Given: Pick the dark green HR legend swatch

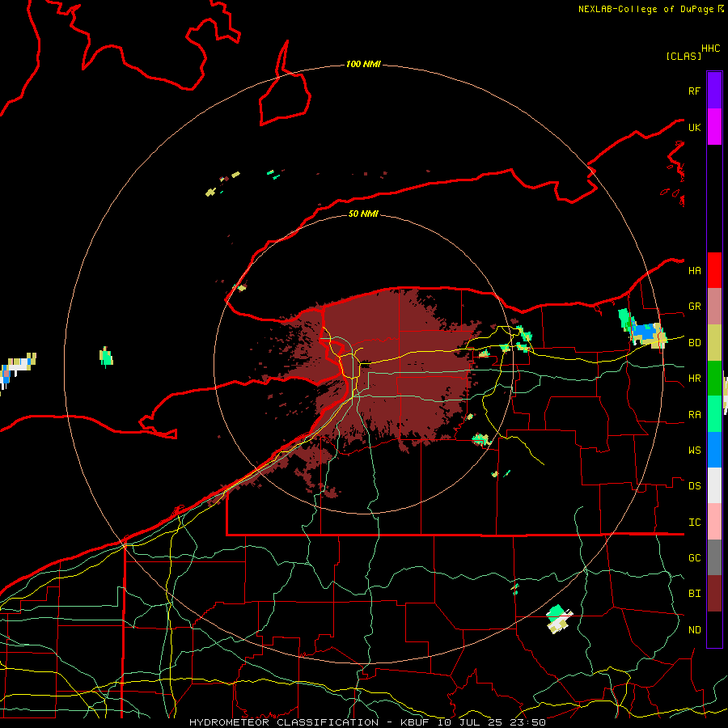Looking at the screenshot, I should 714,379.
